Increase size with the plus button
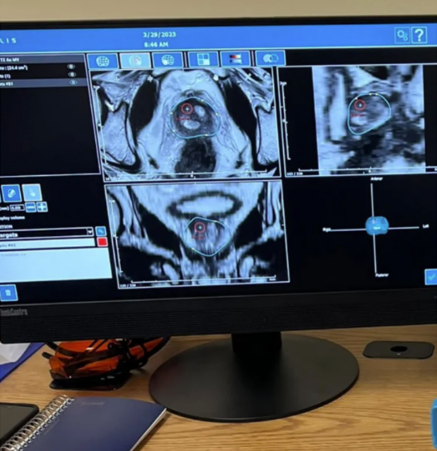Viewport: 437px width, 451px height. pyautogui.click(x=42, y=207)
